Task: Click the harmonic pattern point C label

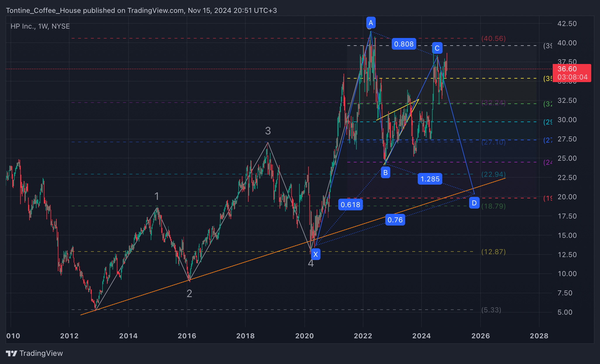Action: pyautogui.click(x=437, y=48)
